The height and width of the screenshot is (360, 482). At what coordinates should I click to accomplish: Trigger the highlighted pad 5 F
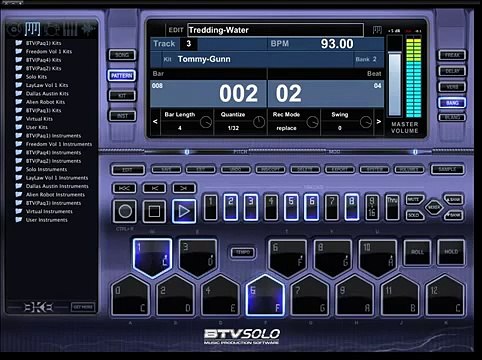coord(265,296)
